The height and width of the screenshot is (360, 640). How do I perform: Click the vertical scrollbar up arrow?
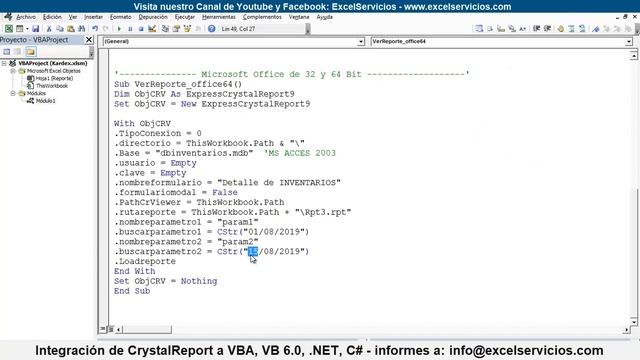pyautogui.click(x=633, y=55)
